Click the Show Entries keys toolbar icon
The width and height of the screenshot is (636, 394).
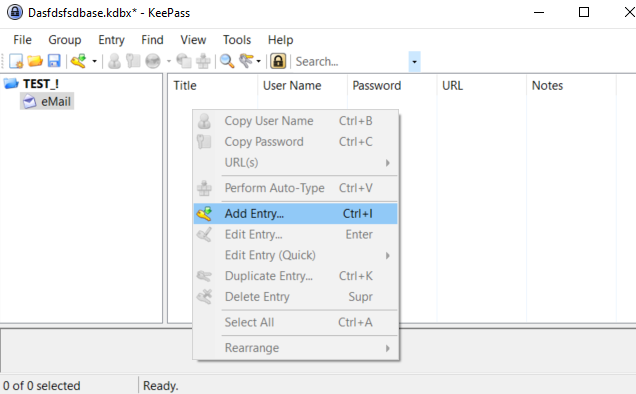point(246,61)
